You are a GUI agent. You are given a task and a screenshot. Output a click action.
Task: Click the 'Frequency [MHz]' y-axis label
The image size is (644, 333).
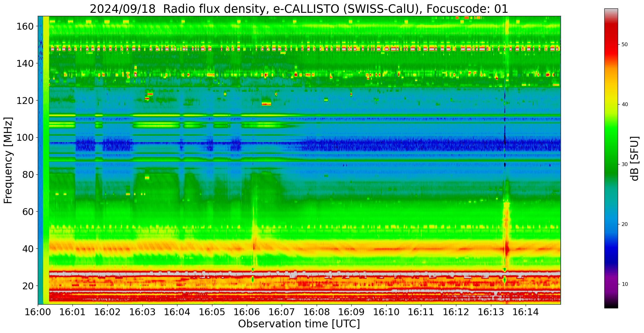pyautogui.click(x=8, y=160)
